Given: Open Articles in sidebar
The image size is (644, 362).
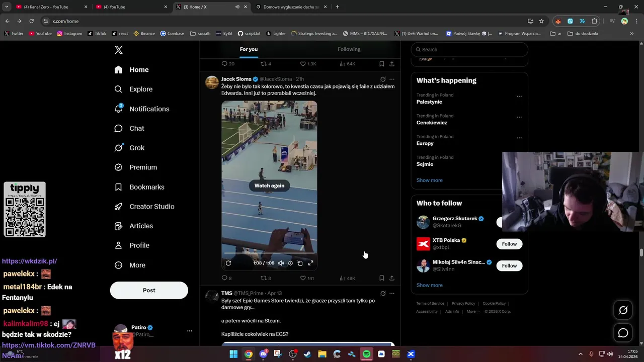Looking at the screenshot, I should click(133, 226).
